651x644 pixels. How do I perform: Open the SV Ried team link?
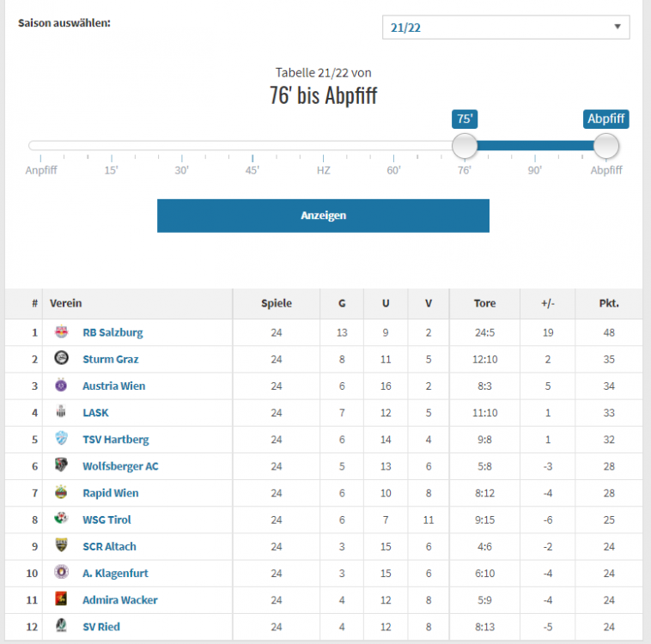[101, 627]
